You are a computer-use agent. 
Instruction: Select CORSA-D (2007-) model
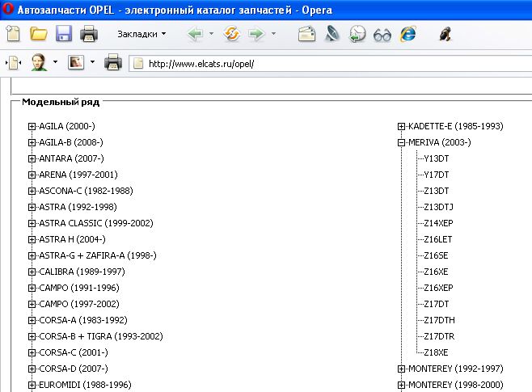pyautogui.click(x=74, y=369)
